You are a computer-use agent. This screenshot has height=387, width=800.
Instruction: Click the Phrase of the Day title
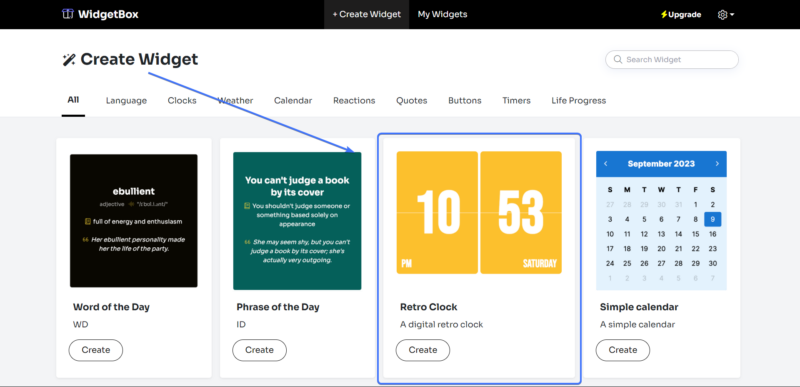coord(278,307)
